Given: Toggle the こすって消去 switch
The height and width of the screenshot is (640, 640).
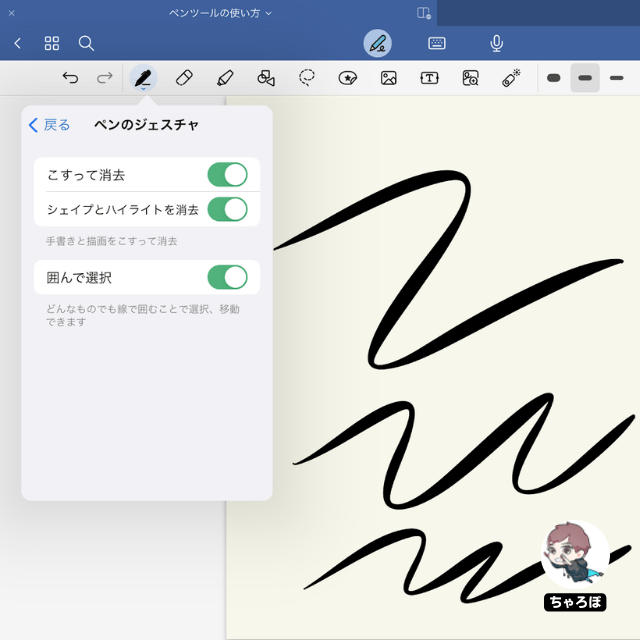Looking at the screenshot, I should pyautogui.click(x=227, y=175).
